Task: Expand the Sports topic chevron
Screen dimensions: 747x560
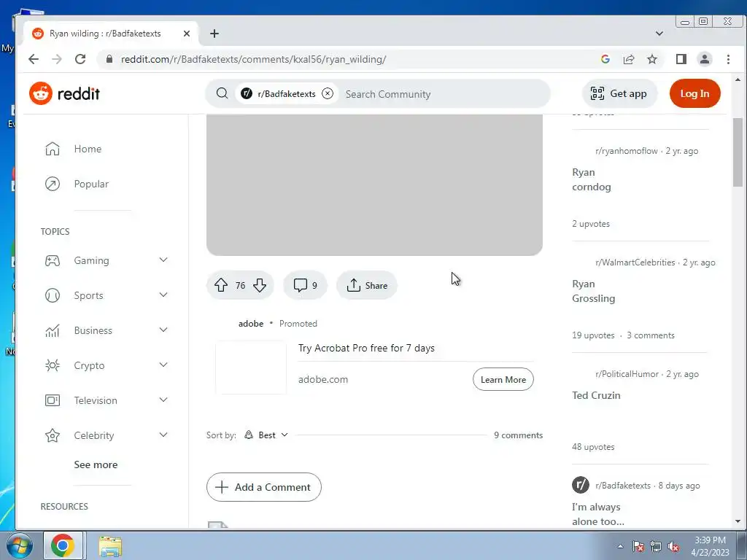Action: point(163,295)
